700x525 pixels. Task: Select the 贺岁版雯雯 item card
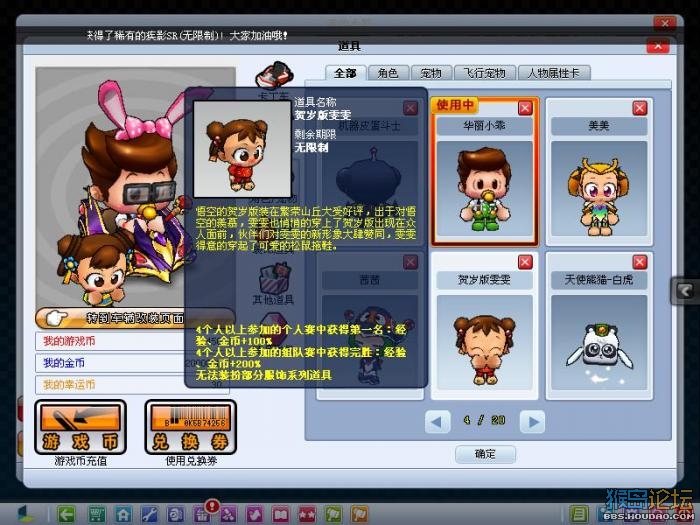pyautogui.click(x=484, y=325)
